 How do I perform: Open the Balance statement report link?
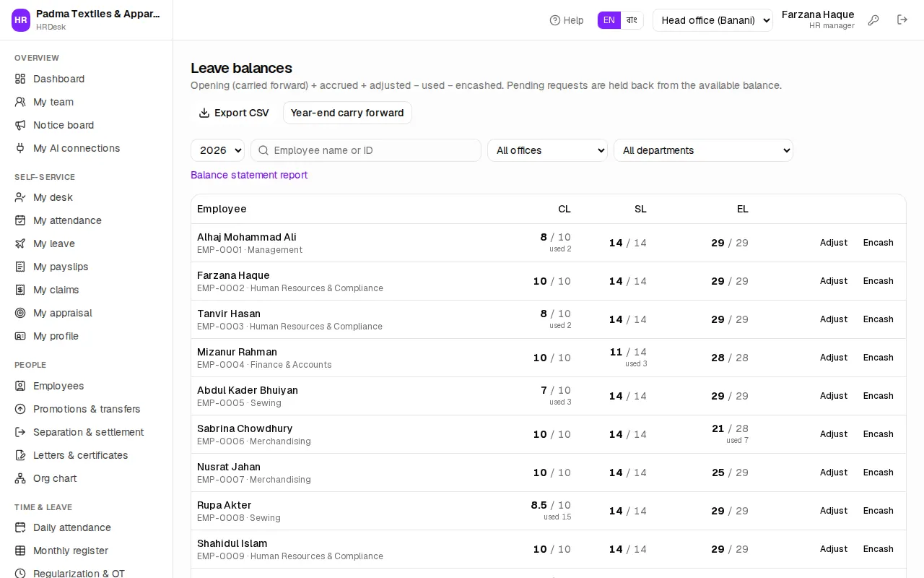249,175
